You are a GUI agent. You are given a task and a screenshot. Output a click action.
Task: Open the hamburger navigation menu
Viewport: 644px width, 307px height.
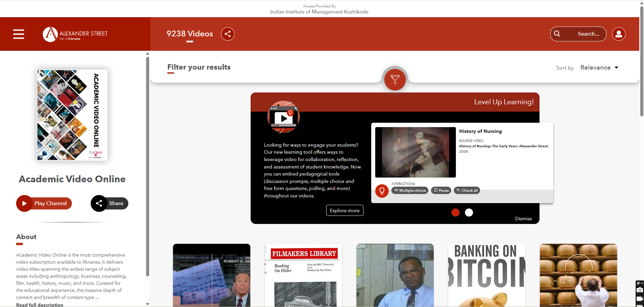pos(18,34)
